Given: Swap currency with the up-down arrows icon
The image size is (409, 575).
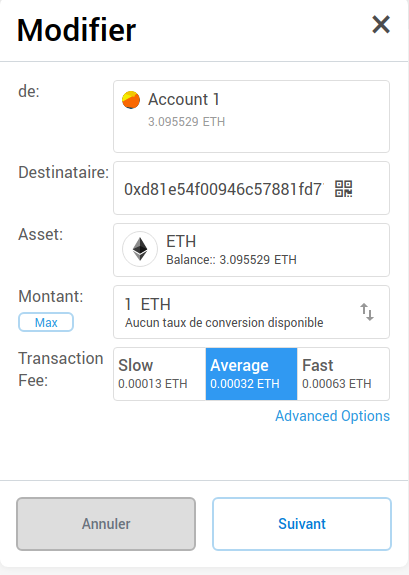Looking at the screenshot, I should pos(366,312).
